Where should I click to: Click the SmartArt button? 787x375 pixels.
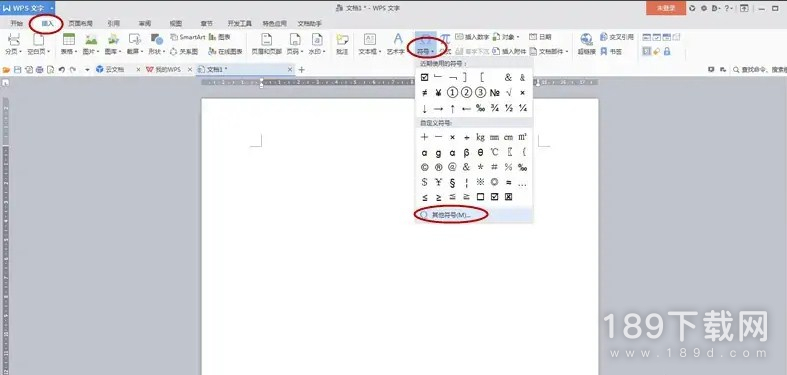[x=187, y=37]
